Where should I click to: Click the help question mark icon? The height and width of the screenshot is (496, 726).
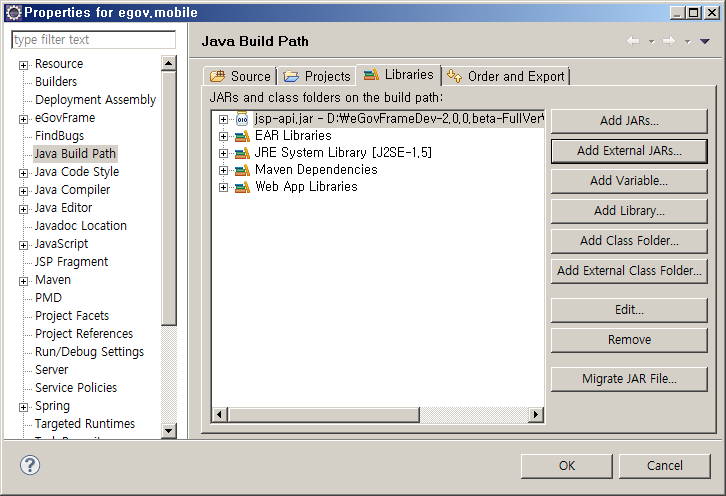point(30,465)
